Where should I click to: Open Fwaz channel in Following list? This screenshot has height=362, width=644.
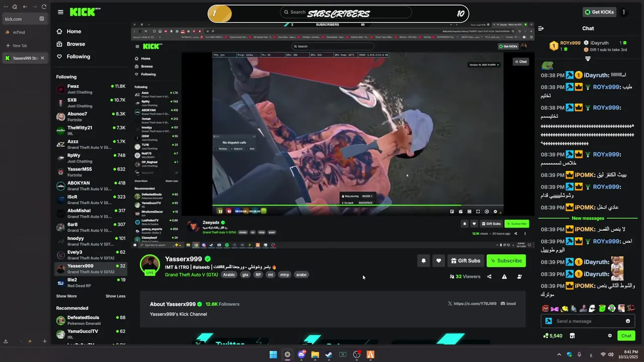click(91, 89)
